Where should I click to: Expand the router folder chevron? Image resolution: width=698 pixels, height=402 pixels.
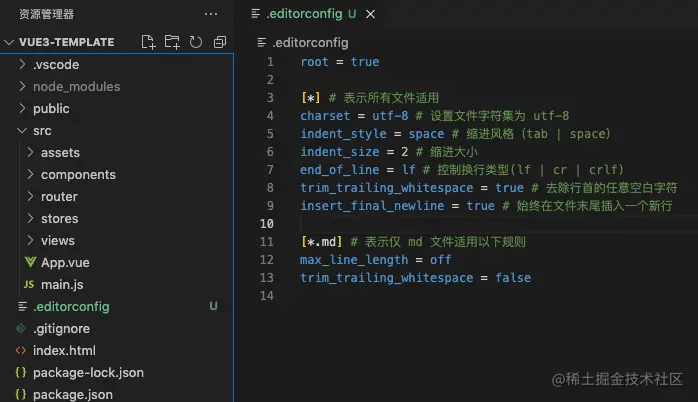coord(30,196)
